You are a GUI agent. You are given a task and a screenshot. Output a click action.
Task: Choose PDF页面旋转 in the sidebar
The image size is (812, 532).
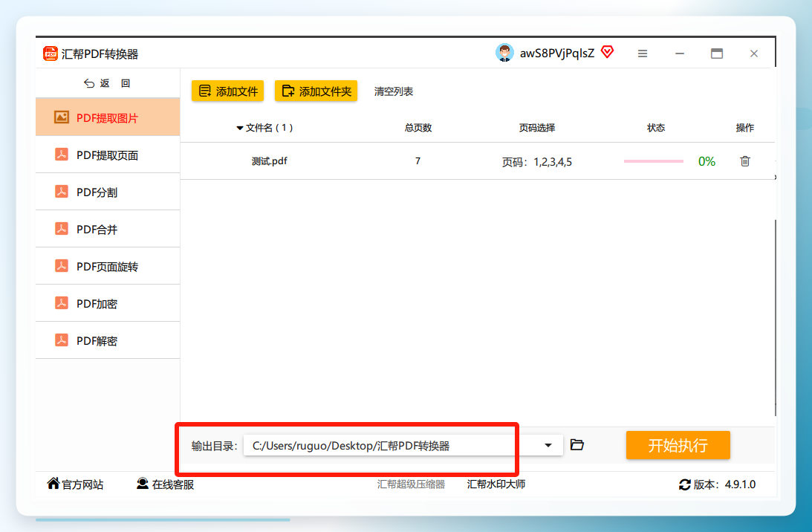108,266
